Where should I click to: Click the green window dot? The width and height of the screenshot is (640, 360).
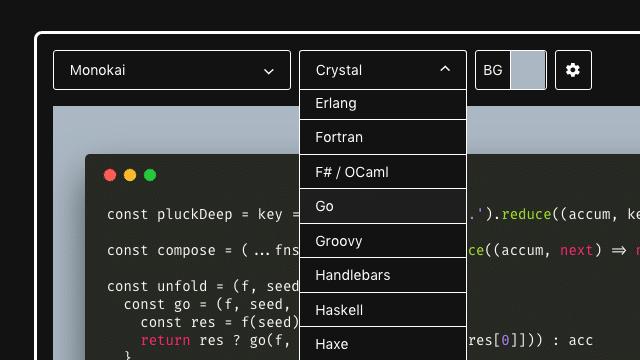(x=150, y=175)
